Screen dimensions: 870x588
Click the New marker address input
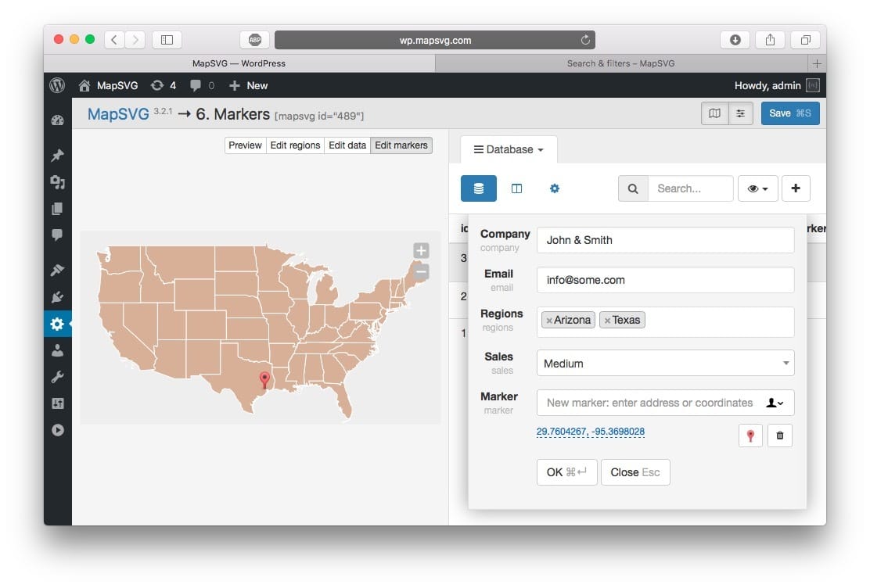click(x=649, y=403)
